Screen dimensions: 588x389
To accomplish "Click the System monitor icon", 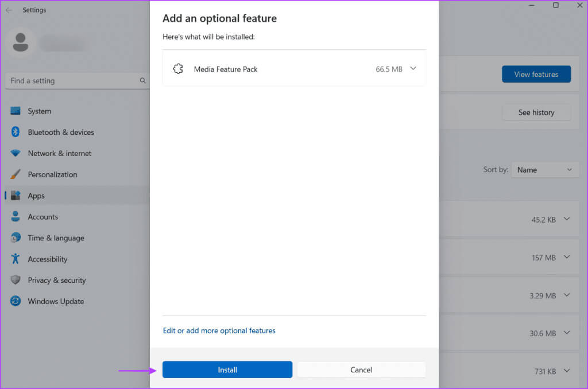I will (16, 111).
